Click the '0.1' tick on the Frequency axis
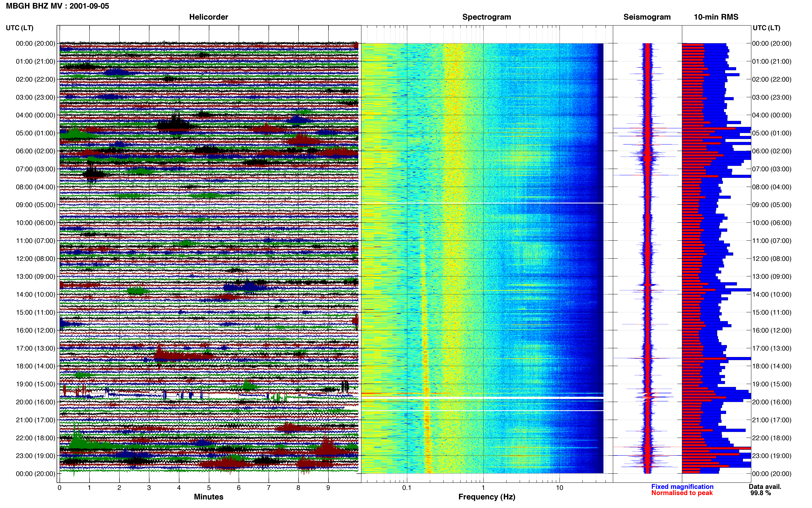This screenshot has height=508, width=812. [407, 488]
